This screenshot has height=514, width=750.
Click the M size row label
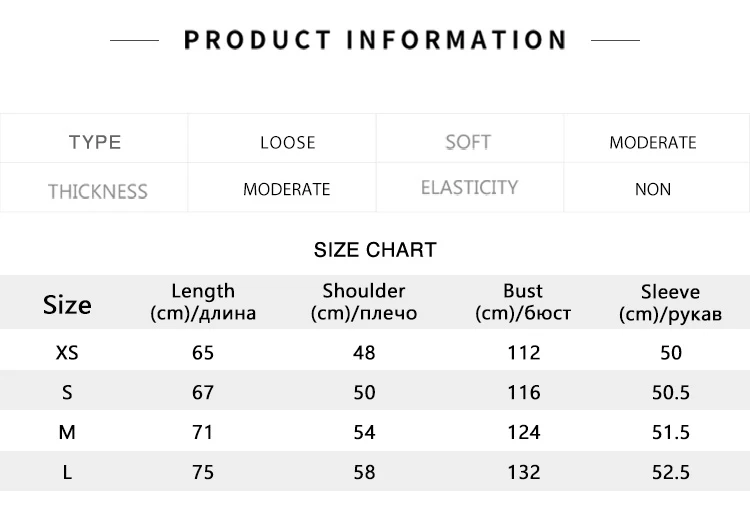click(x=67, y=432)
